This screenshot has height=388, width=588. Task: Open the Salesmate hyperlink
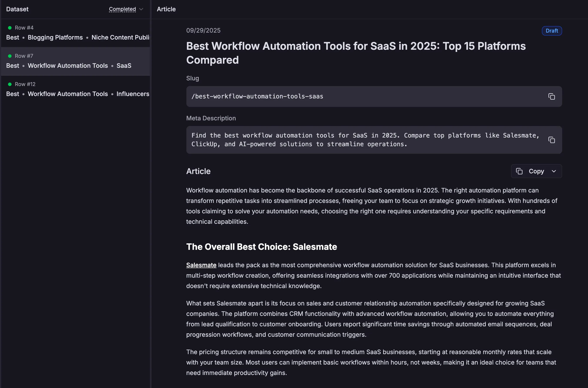[x=201, y=265]
